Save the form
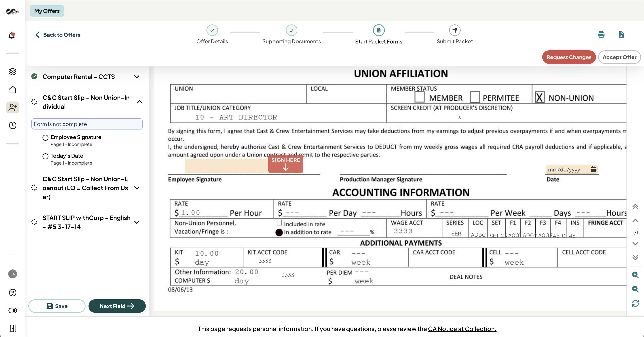 click(57, 306)
